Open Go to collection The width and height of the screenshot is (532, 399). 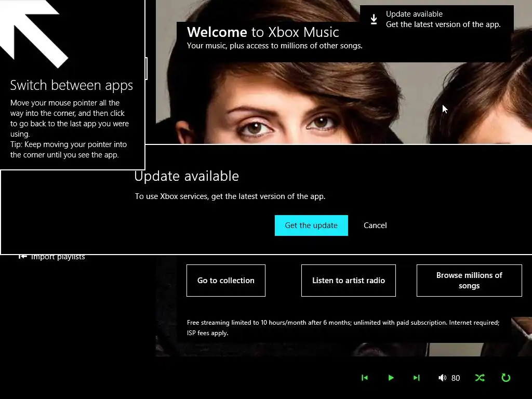(225, 281)
